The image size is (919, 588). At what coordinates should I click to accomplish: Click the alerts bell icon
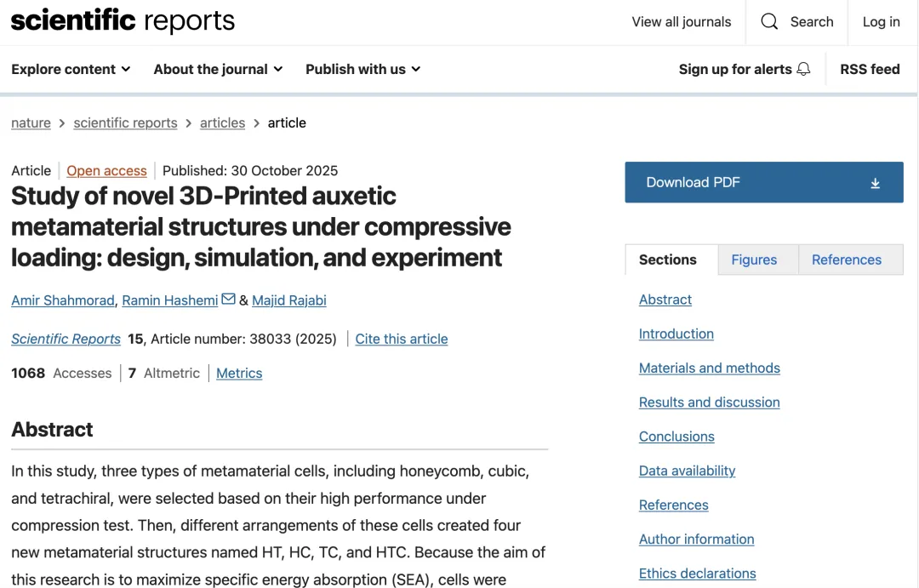tap(804, 69)
